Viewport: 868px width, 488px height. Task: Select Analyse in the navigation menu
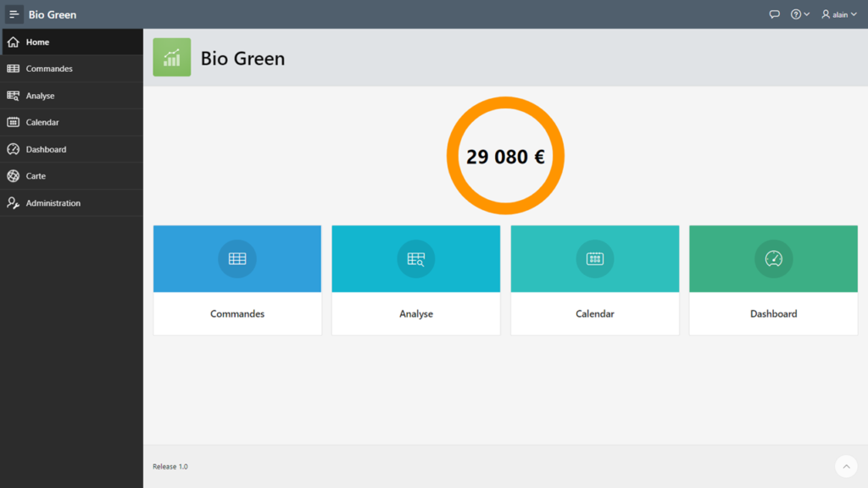click(x=72, y=96)
